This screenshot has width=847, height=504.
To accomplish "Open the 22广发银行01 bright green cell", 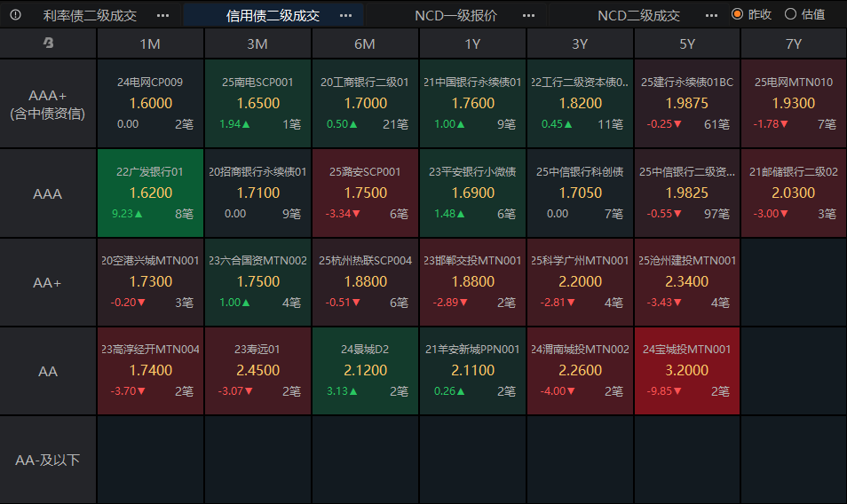I will coord(150,193).
